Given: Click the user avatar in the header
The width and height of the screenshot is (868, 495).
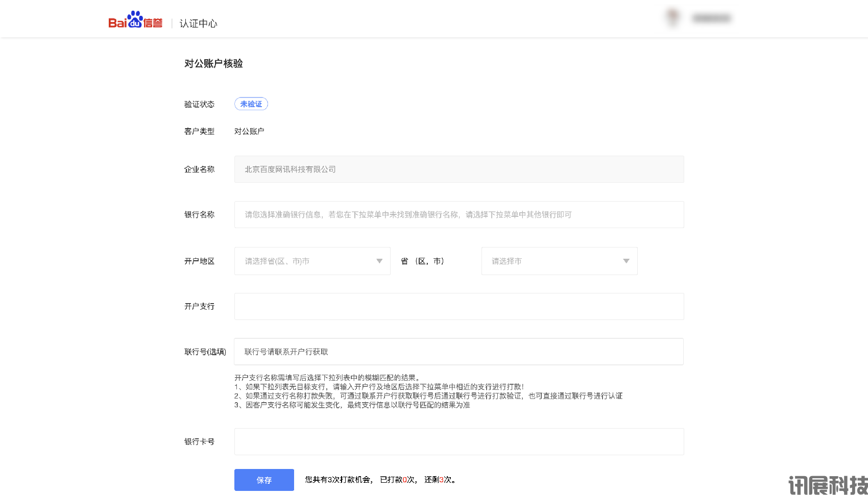Looking at the screenshot, I should 673,18.
